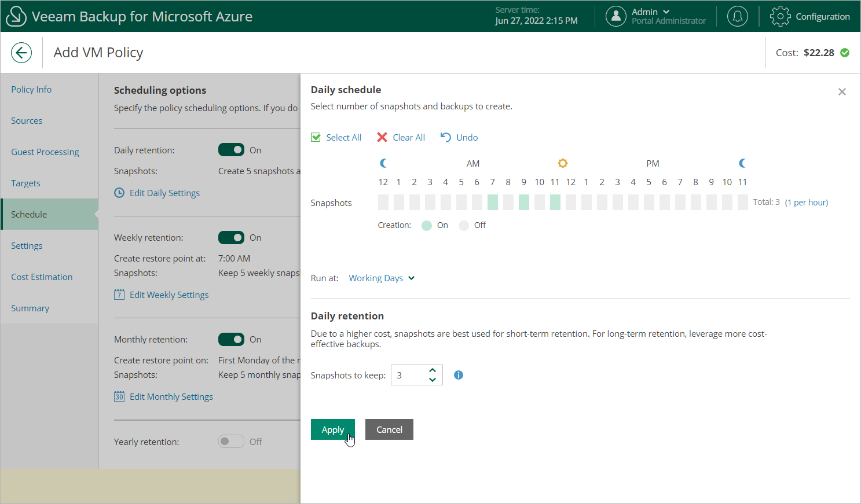
Task: Open the Admin account dropdown arrow
Action: [666, 12]
